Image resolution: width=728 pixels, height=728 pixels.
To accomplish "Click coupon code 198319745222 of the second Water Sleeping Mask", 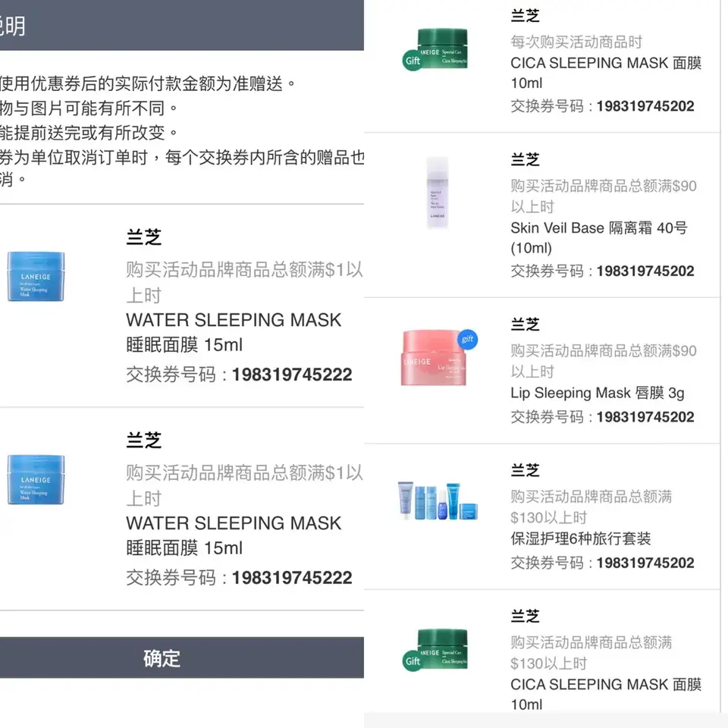I will [x=292, y=578].
